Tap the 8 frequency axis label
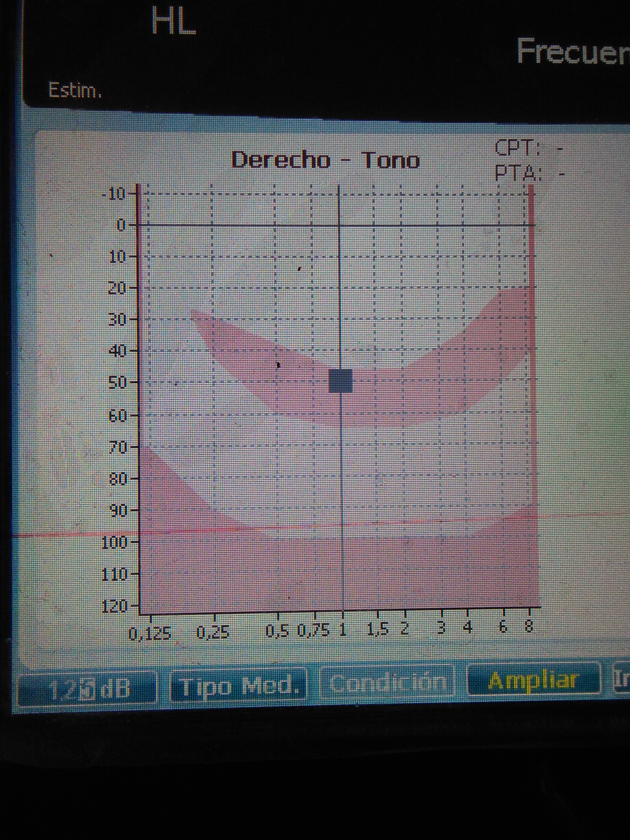 pyautogui.click(x=529, y=627)
